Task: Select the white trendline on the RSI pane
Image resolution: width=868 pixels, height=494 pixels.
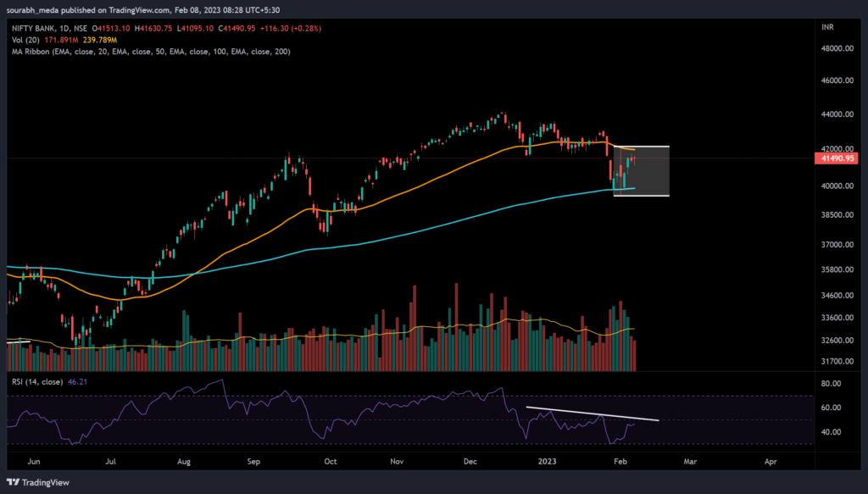Action: tap(593, 414)
